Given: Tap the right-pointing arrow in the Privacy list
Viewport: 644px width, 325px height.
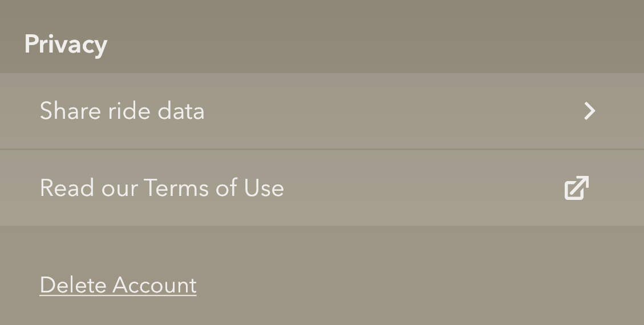Looking at the screenshot, I should (590, 111).
